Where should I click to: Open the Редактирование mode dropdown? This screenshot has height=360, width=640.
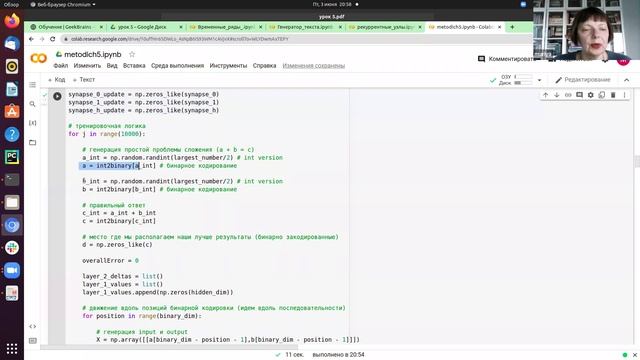click(582, 80)
